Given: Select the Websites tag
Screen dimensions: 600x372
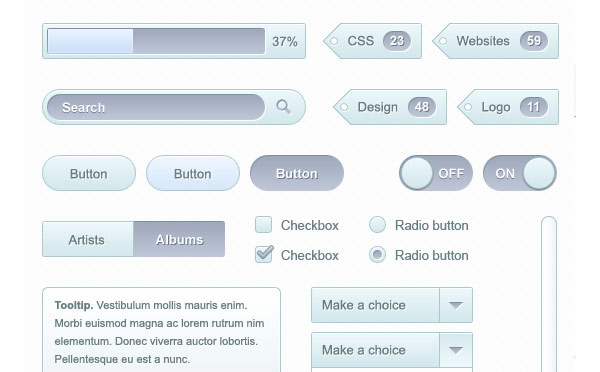Looking at the screenshot, I should click(x=496, y=41).
